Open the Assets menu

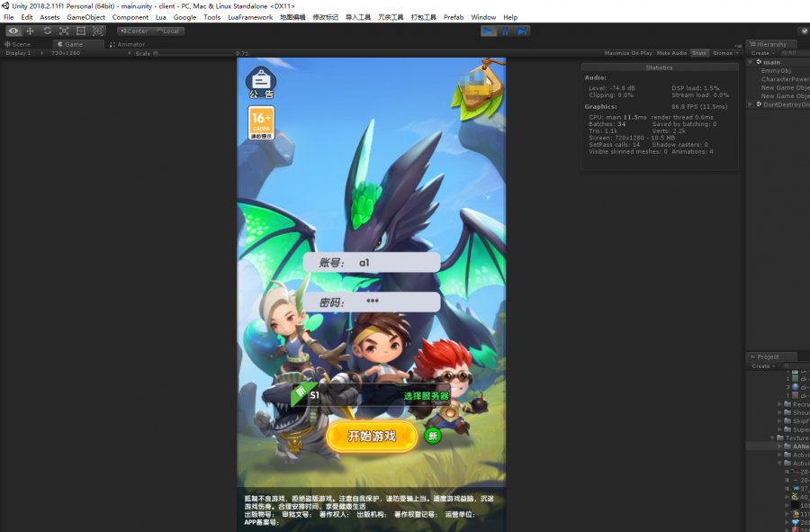tap(49, 17)
